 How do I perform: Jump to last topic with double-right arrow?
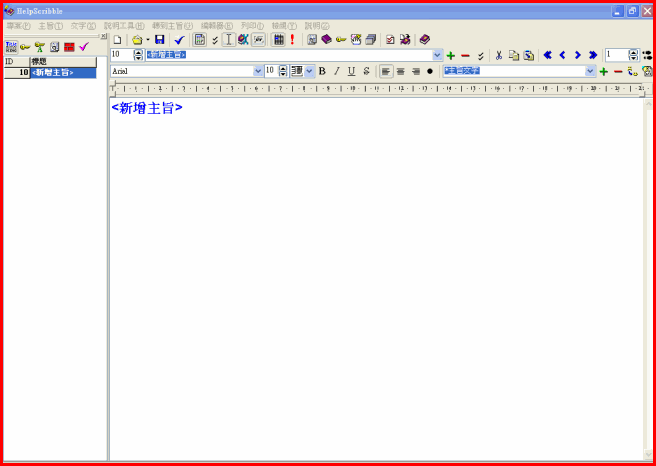592,55
